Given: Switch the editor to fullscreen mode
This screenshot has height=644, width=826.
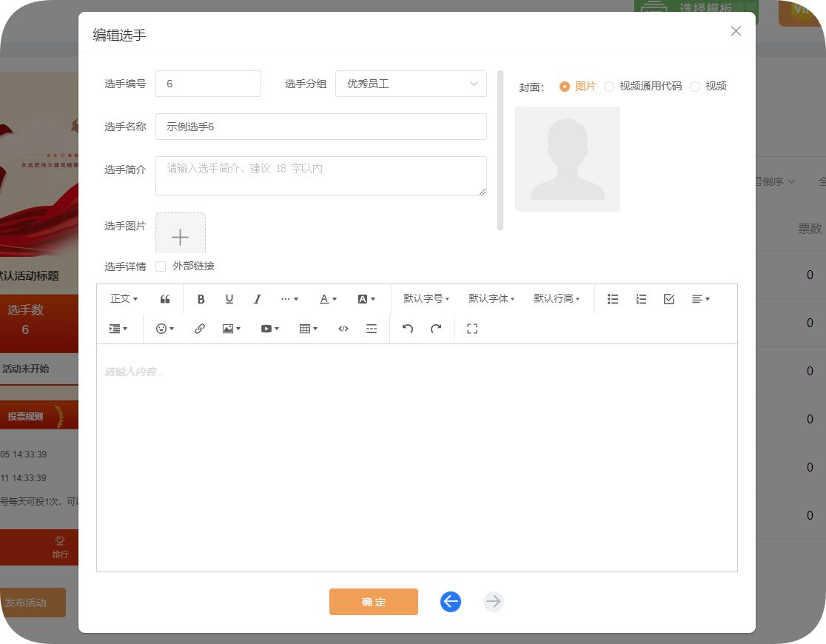Looking at the screenshot, I should [x=472, y=329].
